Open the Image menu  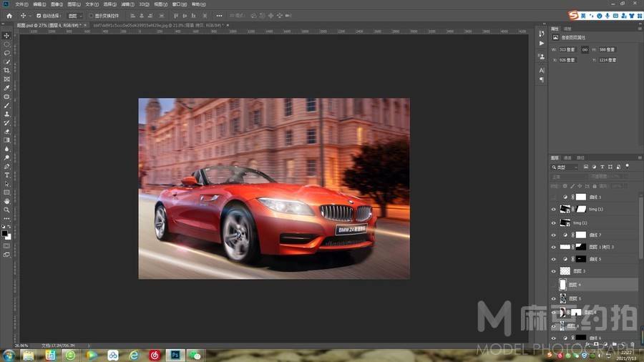coord(57,4)
